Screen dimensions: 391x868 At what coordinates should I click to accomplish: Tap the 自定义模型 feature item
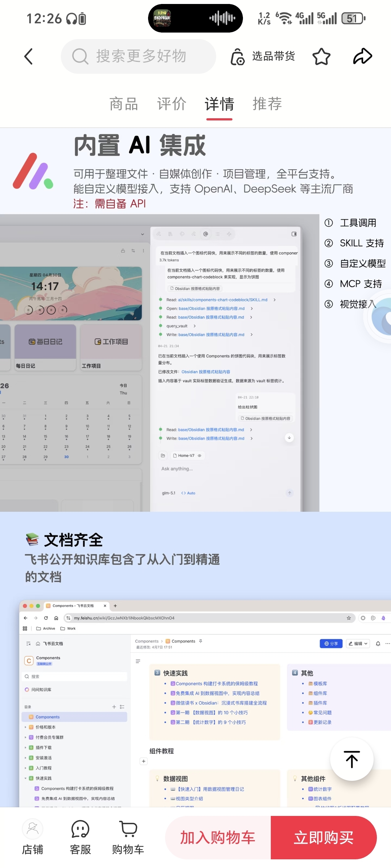[355, 263]
